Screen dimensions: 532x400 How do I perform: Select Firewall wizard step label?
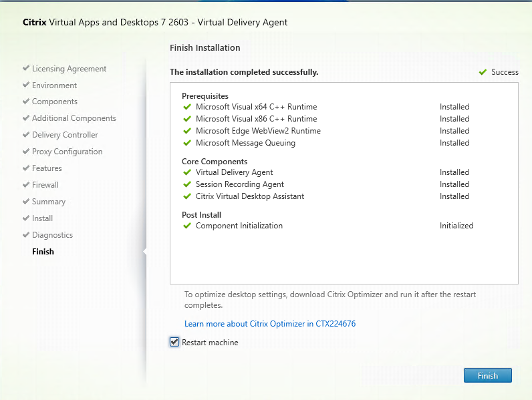45,185
